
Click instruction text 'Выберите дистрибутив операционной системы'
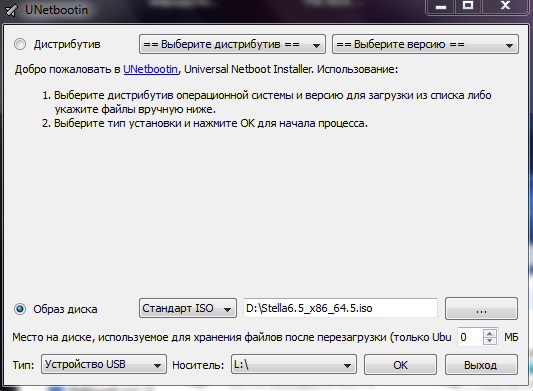pyautogui.click(x=173, y=95)
